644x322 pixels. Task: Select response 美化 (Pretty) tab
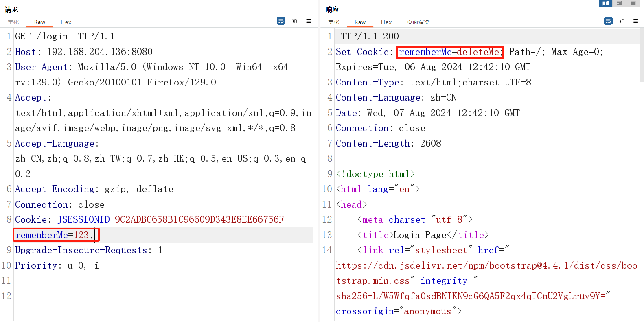pyautogui.click(x=334, y=22)
